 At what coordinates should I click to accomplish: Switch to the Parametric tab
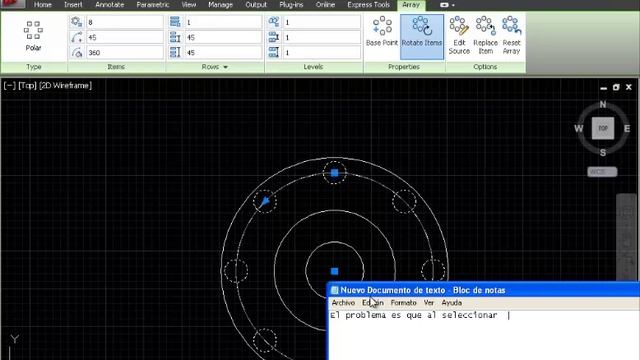153,5
